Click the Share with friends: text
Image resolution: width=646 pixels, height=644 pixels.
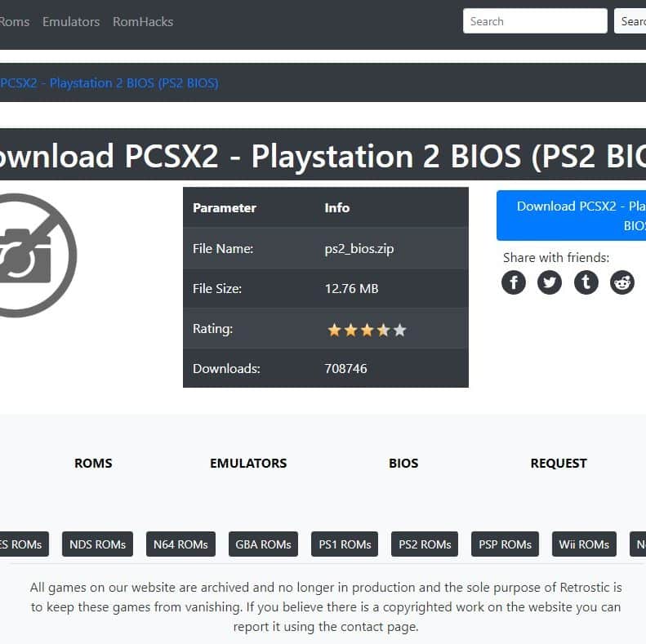(556, 258)
